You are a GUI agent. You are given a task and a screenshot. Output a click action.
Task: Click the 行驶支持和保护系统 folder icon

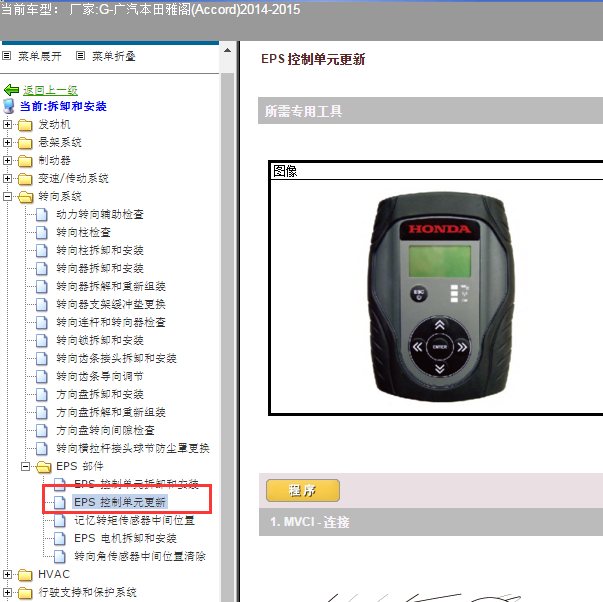25,593
